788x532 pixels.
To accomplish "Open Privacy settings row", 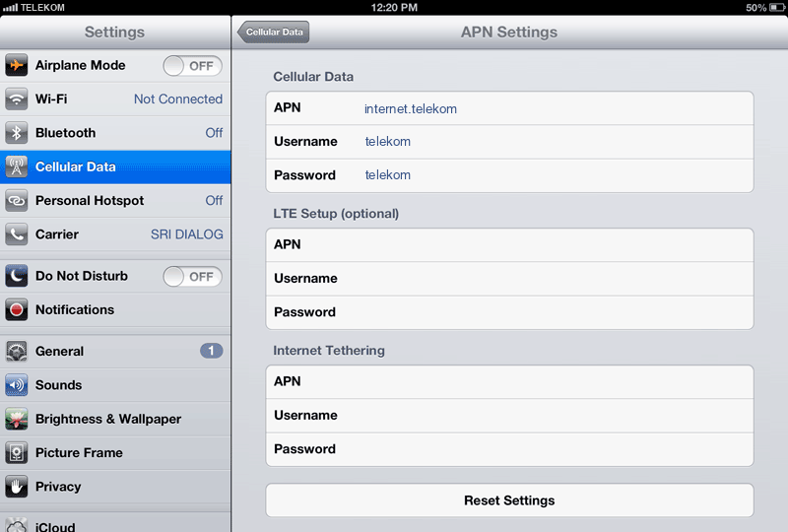I will (115, 487).
